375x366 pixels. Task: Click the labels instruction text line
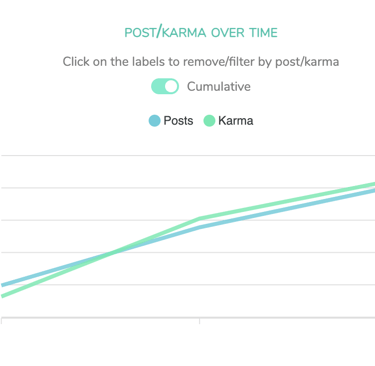point(201,62)
